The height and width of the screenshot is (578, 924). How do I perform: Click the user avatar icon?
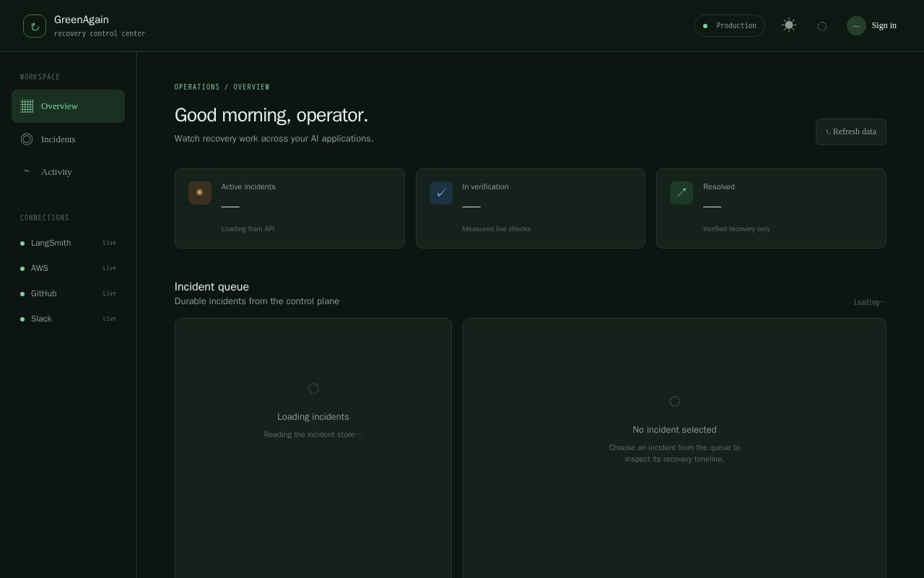(856, 26)
